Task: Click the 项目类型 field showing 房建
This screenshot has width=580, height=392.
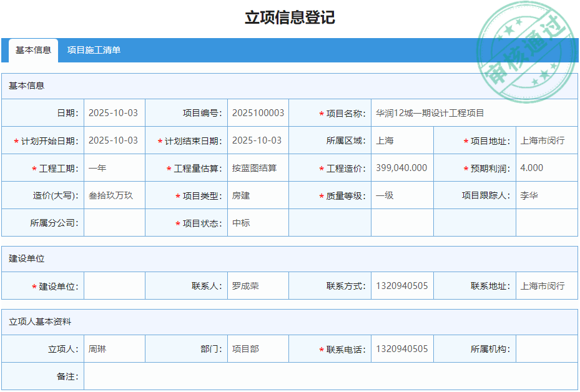Action: pos(258,195)
